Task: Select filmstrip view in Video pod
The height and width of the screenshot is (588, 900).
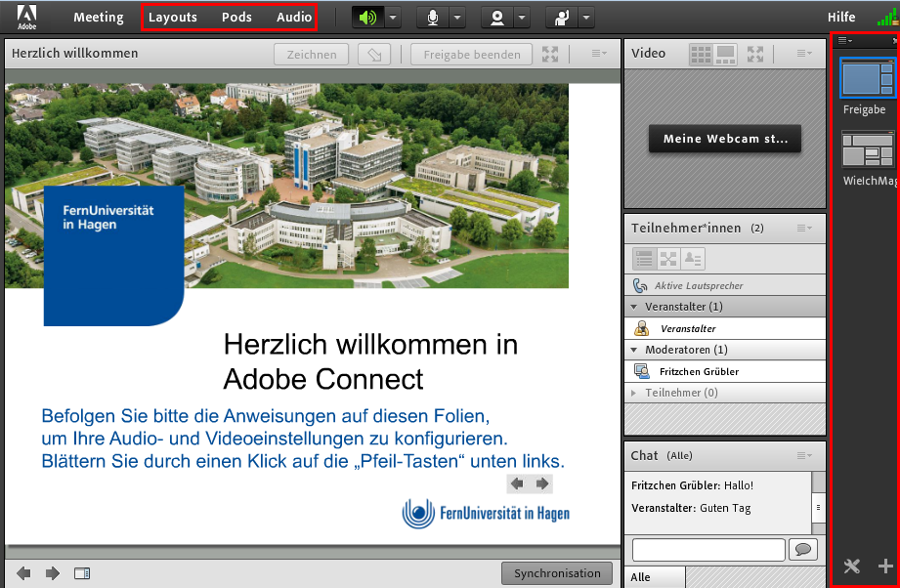Action: point(725,55)
